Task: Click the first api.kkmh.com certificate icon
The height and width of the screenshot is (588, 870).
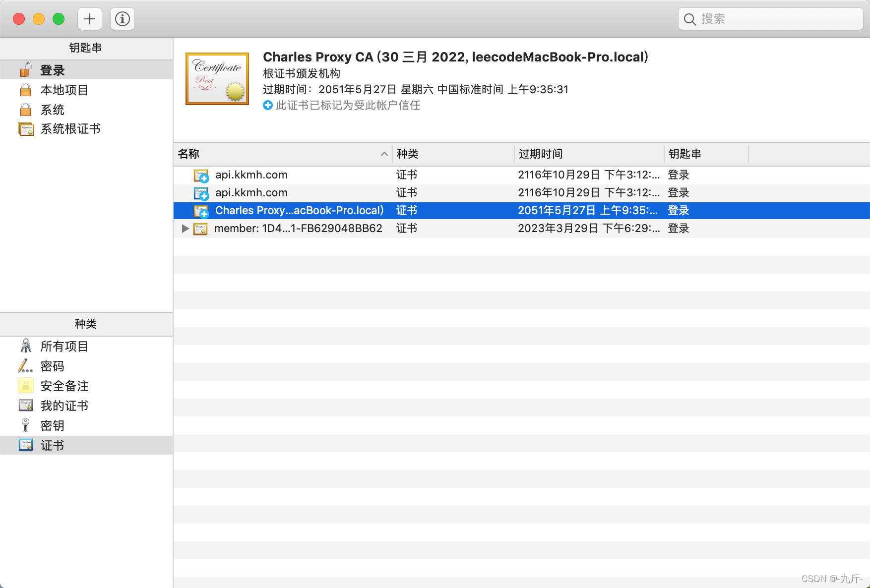Action: [x=201, y=176]
